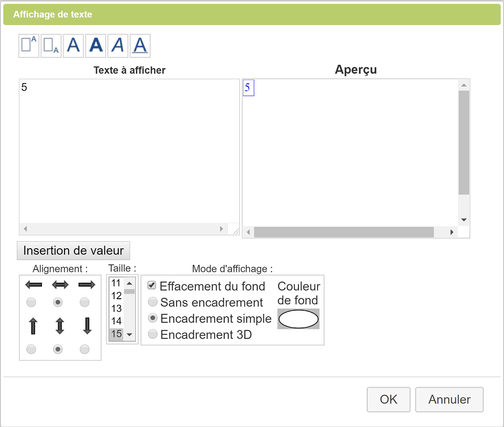Select left horizontal alignment radio button
The image size is (504, 427).
[x=31, y=302]
